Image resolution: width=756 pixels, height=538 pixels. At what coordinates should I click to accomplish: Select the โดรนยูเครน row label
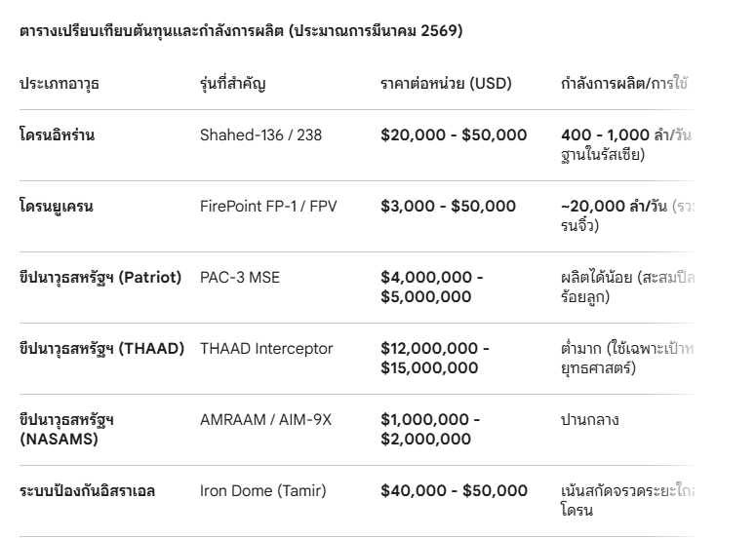(57, 207)
